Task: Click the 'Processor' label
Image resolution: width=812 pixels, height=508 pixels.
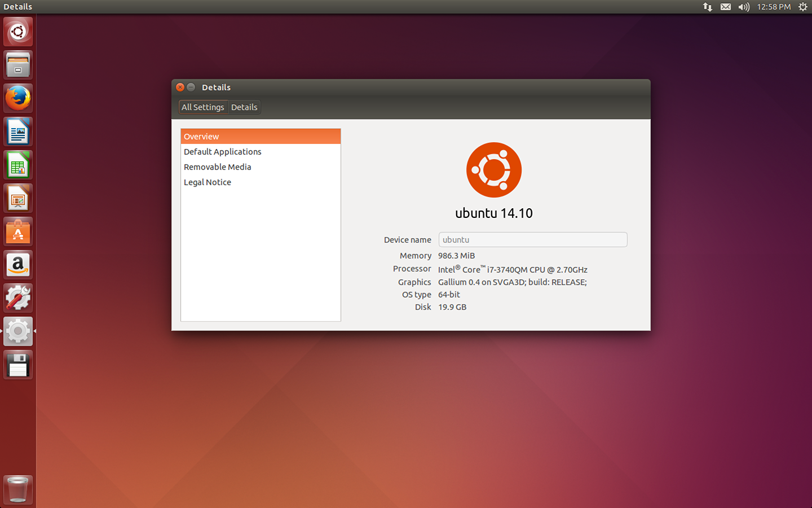Action: (x=412, y=269)
